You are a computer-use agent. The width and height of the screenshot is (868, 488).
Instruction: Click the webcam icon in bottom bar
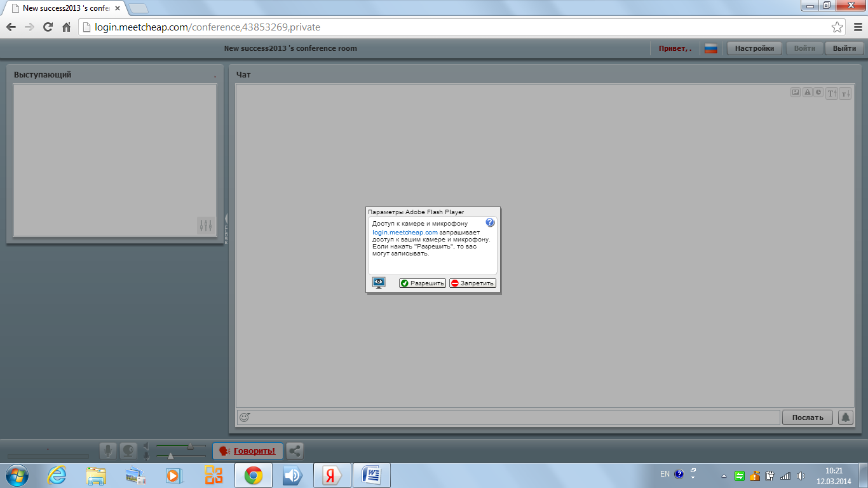coord(128,451)
